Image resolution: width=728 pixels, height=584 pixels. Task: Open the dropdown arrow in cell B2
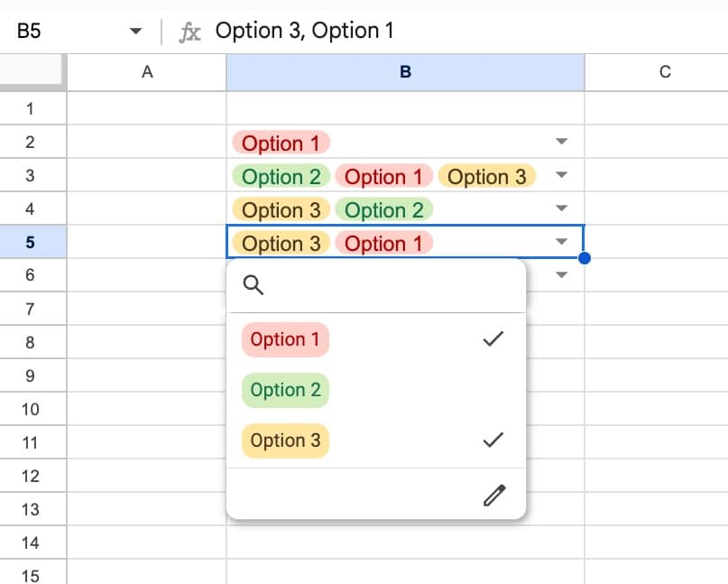click(x=561, y=142)
